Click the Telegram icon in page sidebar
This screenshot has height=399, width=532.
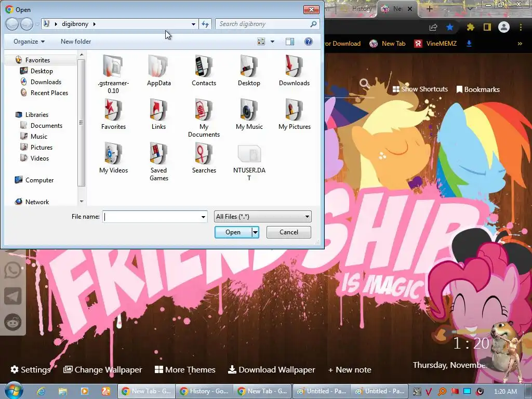[x=13, y=296]
